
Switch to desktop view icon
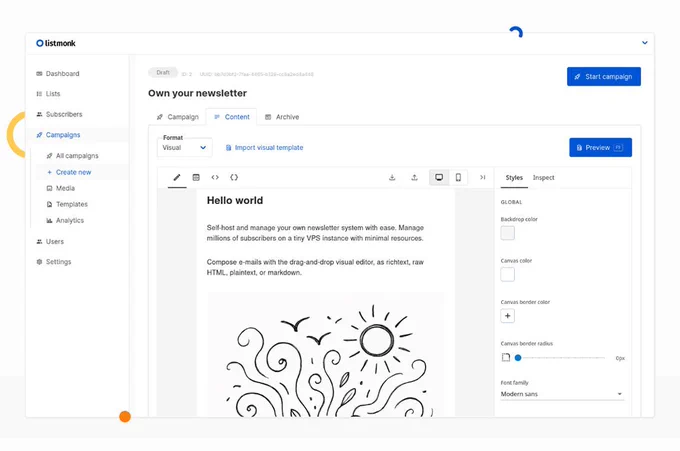[x=439, y=177]
